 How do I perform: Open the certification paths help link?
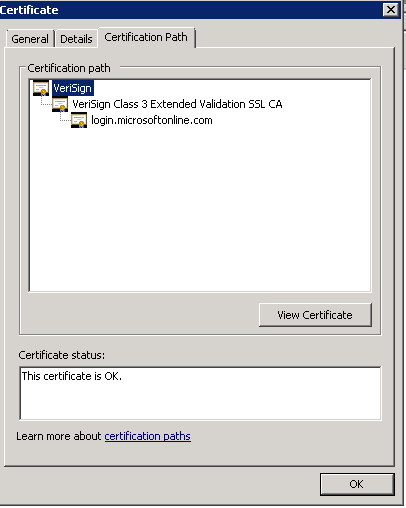[x=148, y=436]
